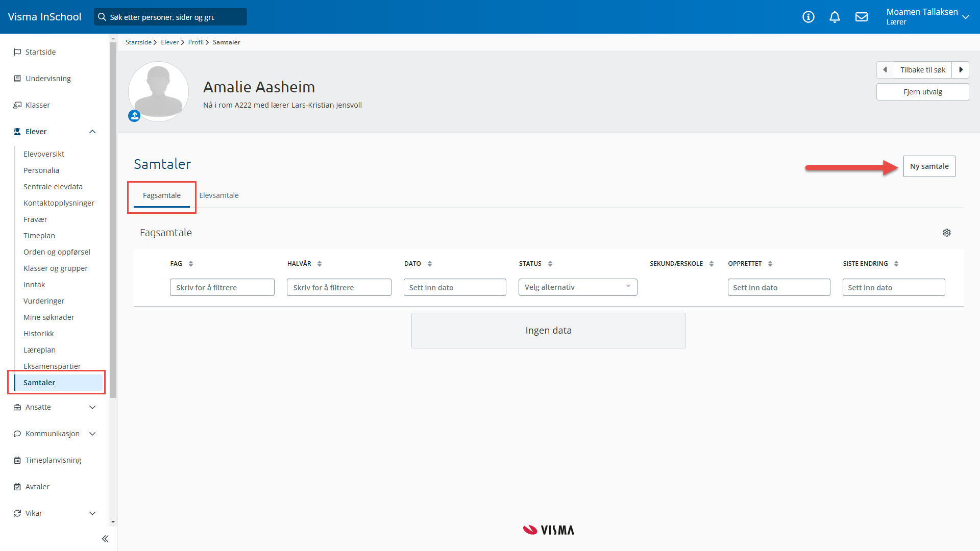Open notifications bell icon
The width and height of the screenshot is (980, 551).
[835, 17]
